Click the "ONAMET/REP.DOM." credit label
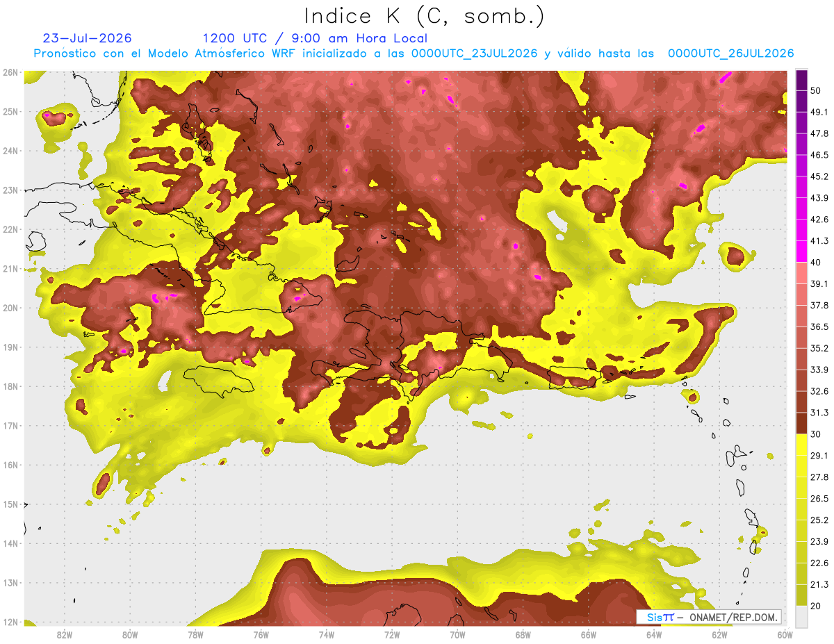834x644 pixels. coord(734,617)
